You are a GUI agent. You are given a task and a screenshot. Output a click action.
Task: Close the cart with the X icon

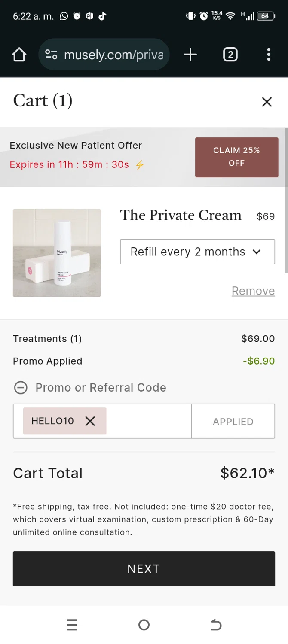[267, 102]
